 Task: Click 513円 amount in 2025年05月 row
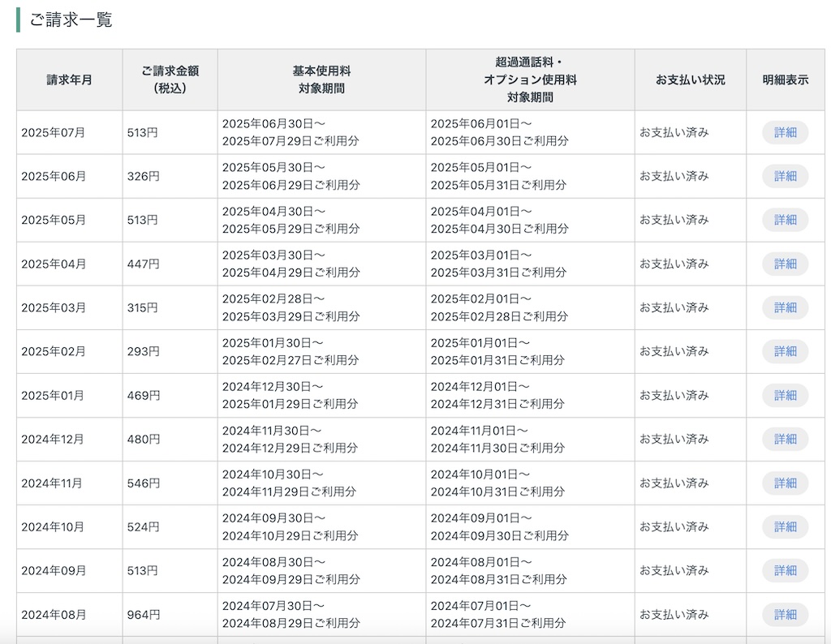click(x=143, y=221)
